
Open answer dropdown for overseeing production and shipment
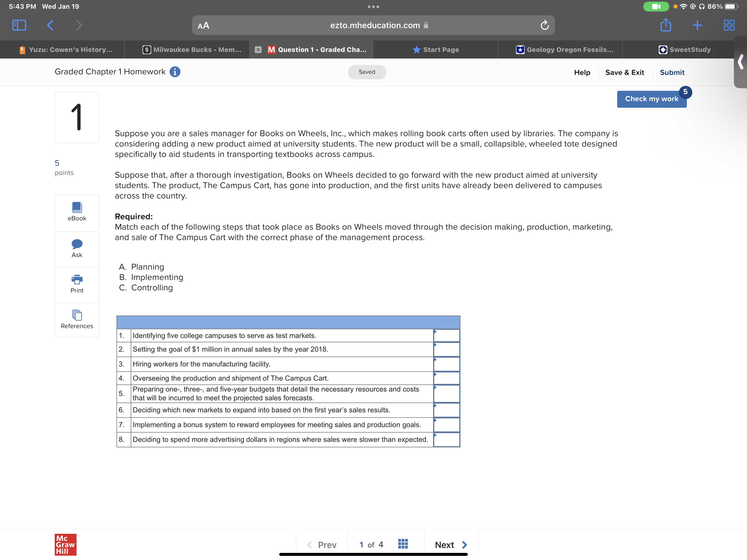(x=447, y=378)
